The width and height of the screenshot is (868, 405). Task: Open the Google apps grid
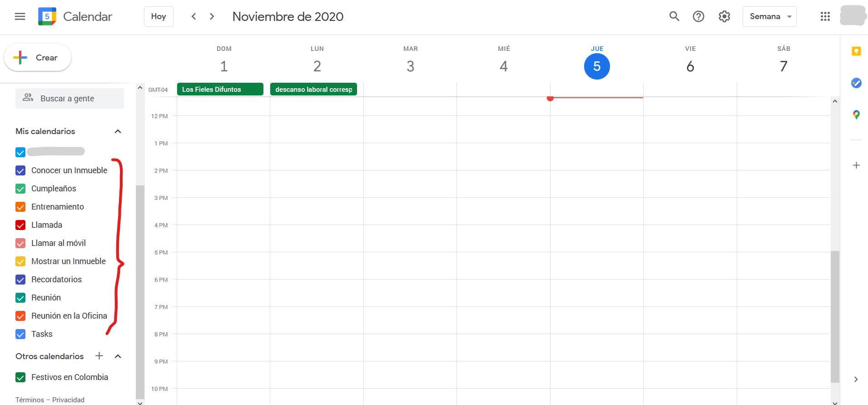(x=825, y=17)
